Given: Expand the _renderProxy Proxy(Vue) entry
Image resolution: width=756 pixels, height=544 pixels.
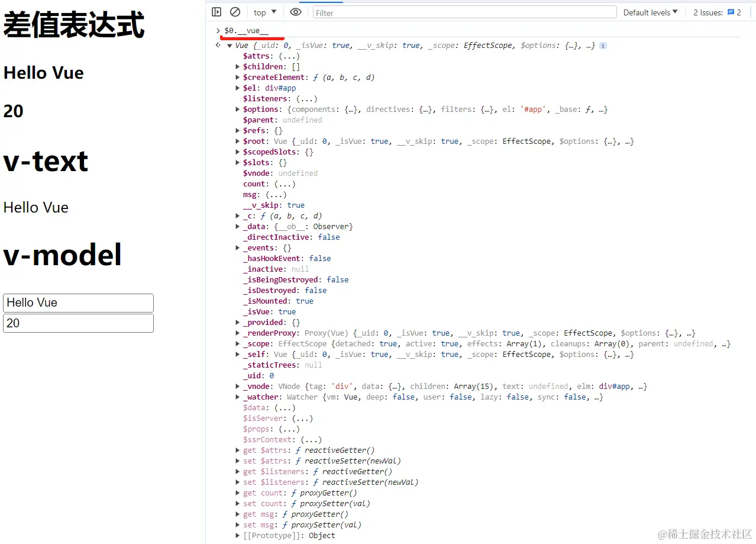Looking at the screenshot, I should click(x=238, y=333).
